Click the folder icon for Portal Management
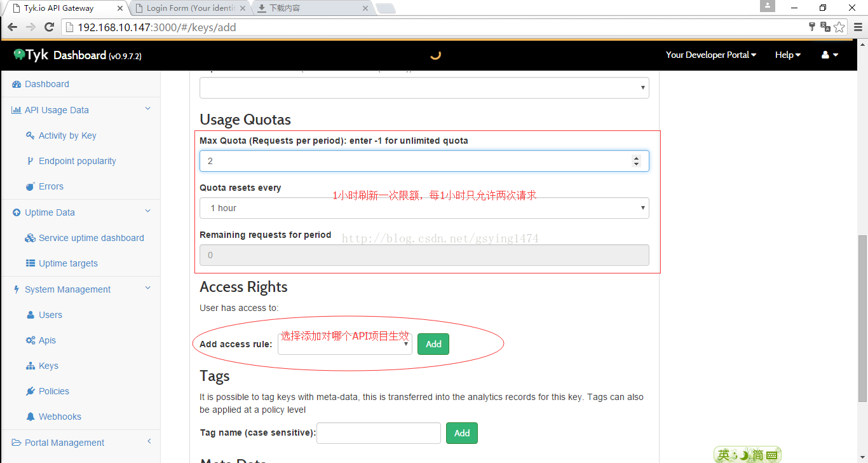Viewport: 868px width, 463px height. (x=17, y=443)
